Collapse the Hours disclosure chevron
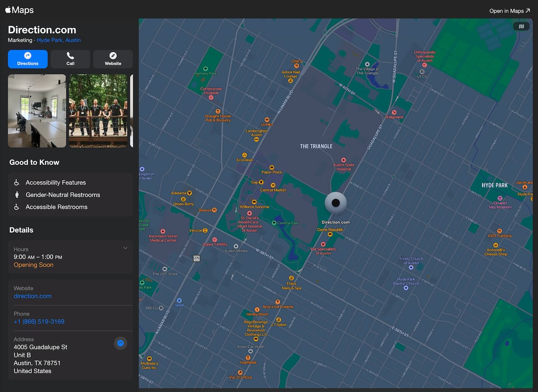The height and width of the screenshot is (392, 538). 125,248
